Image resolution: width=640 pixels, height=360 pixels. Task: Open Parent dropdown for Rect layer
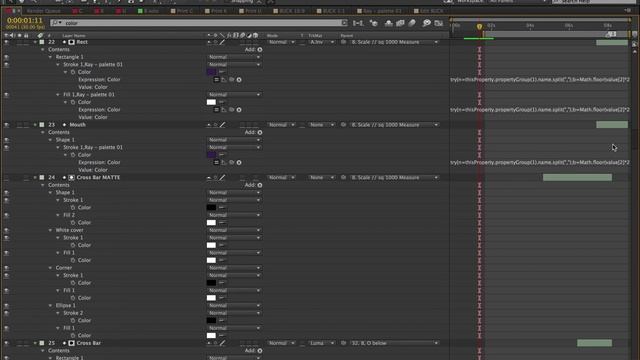tap(395, 42)
